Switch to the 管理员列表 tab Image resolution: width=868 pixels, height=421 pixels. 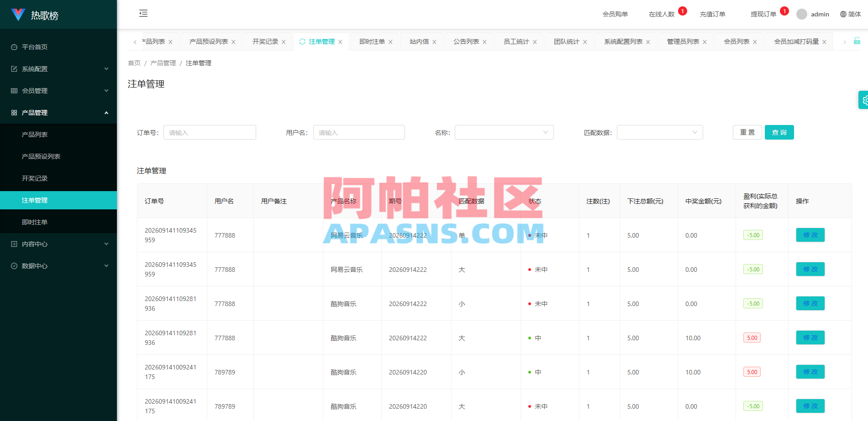[683, 42]
